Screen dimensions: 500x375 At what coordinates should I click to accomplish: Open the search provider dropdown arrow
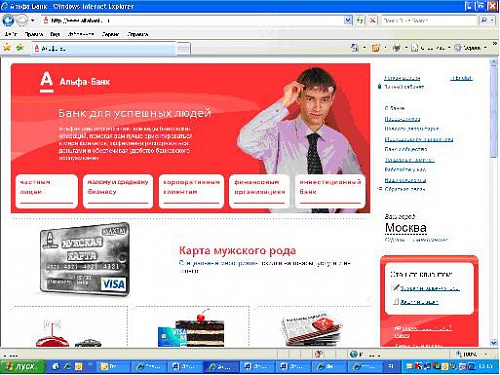tap(492, 21)
